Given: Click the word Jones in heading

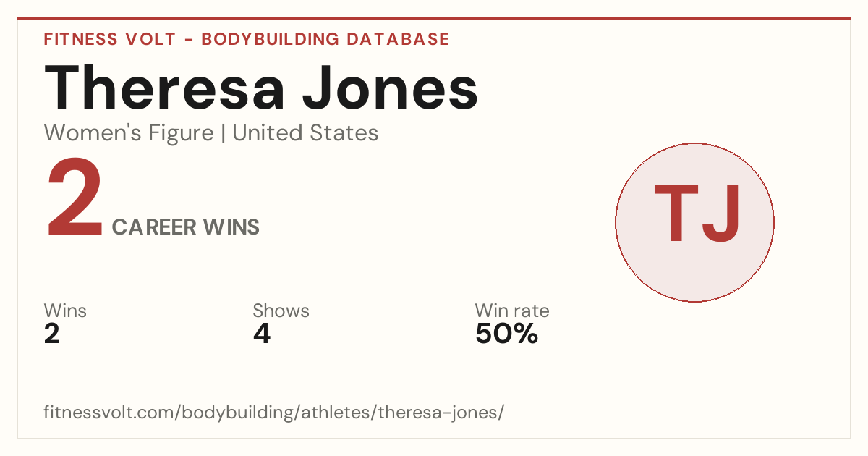Looking at the screenshot, I should [389, 88].
